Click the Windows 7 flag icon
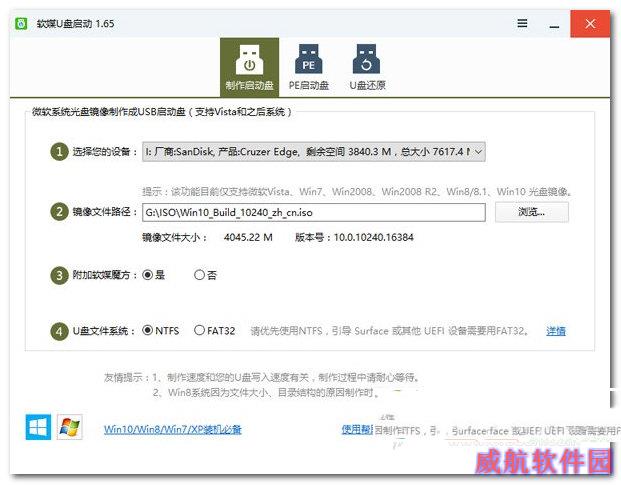Viewport: 621px width, 485px height. [x=70, y=427]
